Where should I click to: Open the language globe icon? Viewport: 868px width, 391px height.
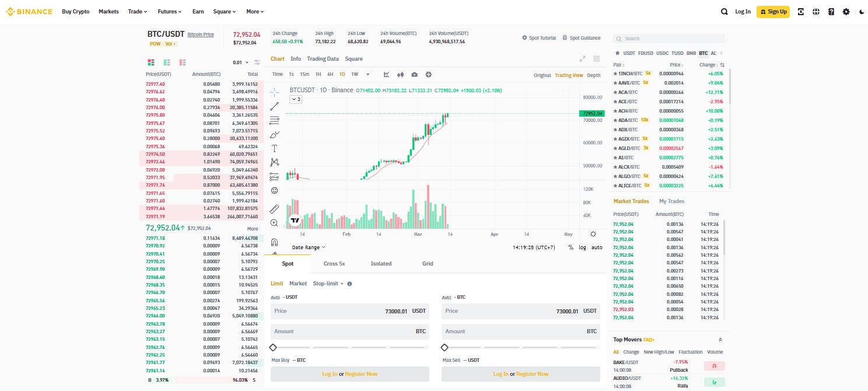tap(816, 12)
